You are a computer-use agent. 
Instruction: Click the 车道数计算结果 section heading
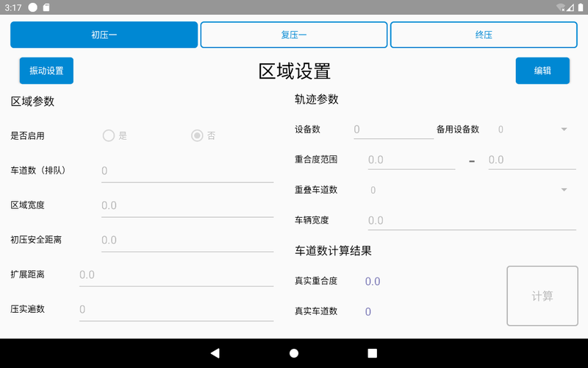(x=333, y=251)
